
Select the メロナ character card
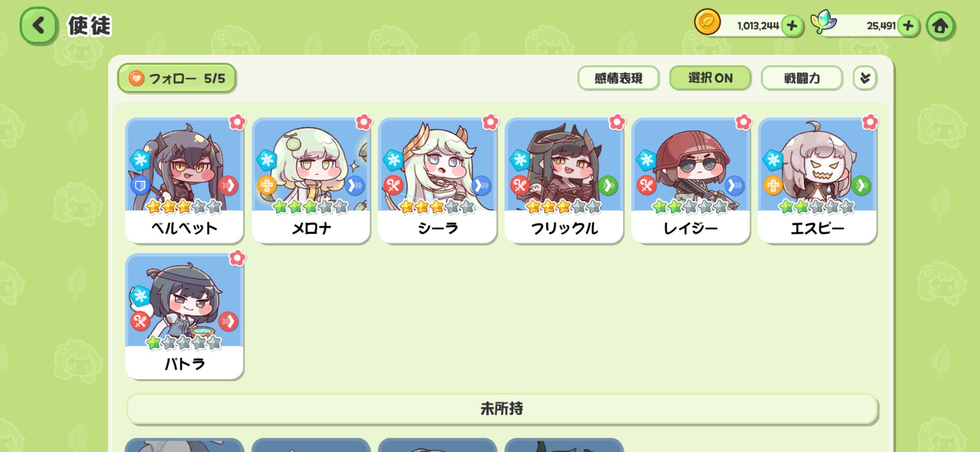(x=311, y=180)
